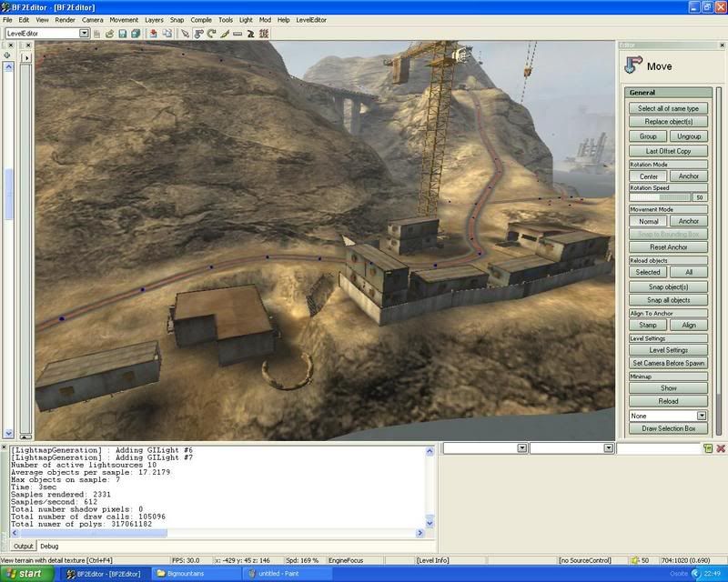Screen dimensions: 728x582
Task: Open the first empty dropdown below viewport
Action: click(x=521, y=448)
